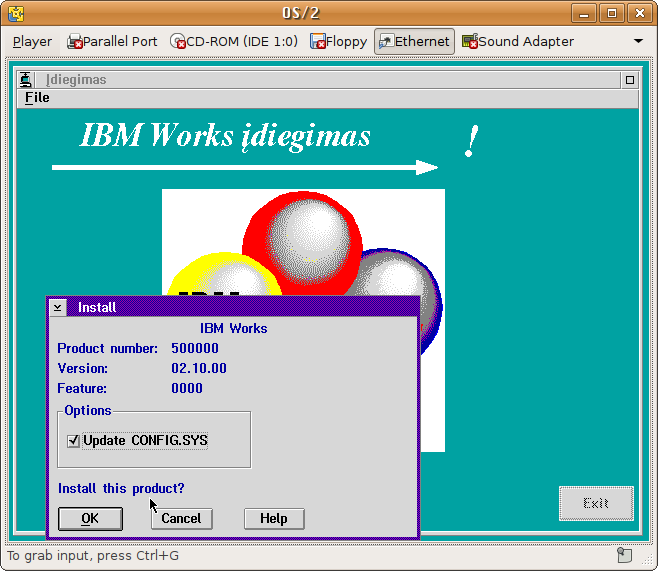Open Help for the Install dialog
The width and height of the screenshot is (658, 571).
point(274,519)
